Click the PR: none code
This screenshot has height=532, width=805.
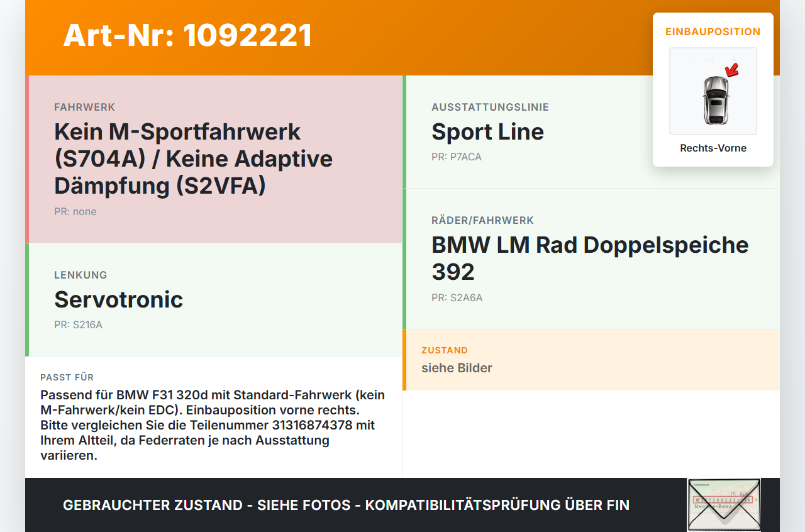click(x=75, y=212)
